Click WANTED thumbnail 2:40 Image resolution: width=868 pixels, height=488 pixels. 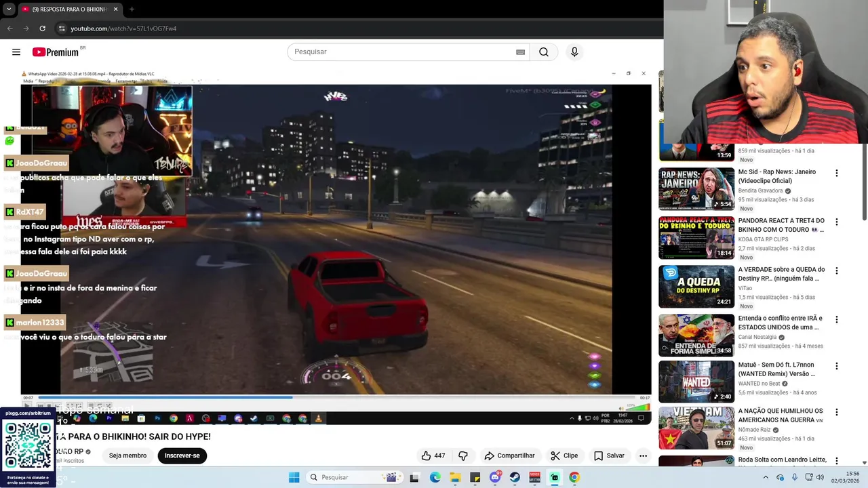tap(696, 382)
